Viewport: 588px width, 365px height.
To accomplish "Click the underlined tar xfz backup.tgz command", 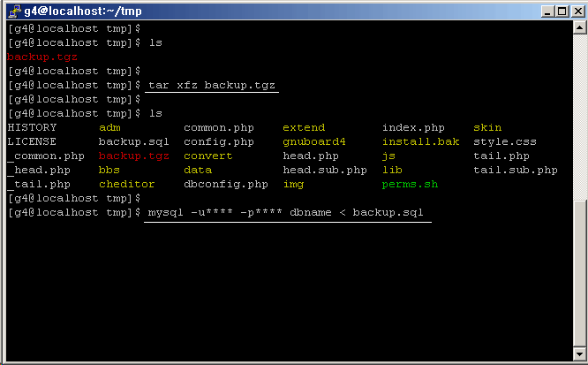I will pos(211,86).
